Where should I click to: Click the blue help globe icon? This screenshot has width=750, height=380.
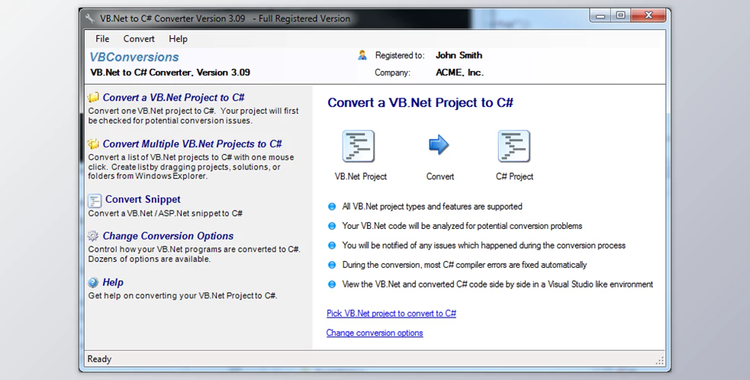93,282
